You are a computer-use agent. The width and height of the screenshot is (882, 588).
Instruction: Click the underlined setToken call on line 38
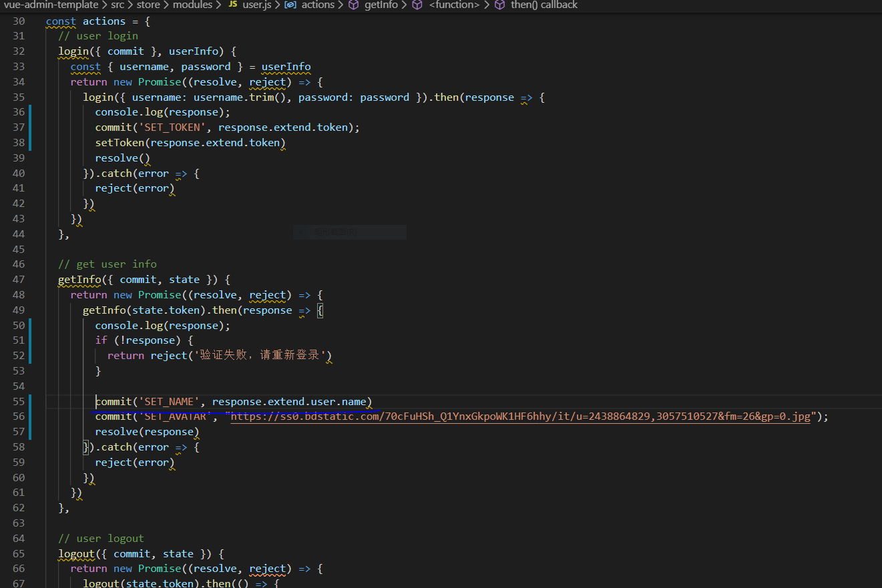pos(120,142)
